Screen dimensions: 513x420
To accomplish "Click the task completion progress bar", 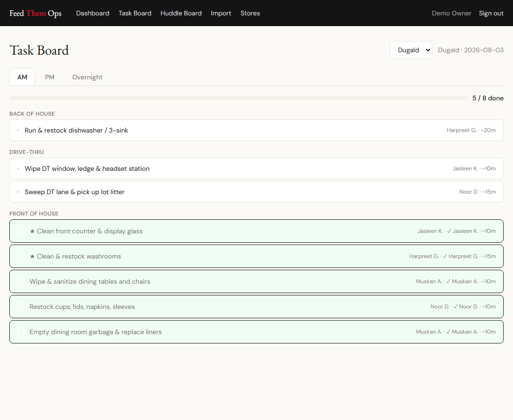I will 238,98.
